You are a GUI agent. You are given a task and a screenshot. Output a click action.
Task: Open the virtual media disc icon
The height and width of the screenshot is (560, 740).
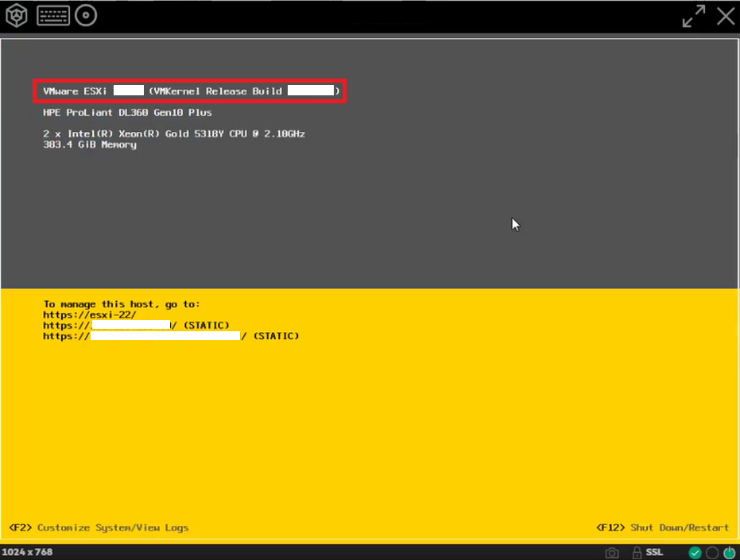click(86, 16)
